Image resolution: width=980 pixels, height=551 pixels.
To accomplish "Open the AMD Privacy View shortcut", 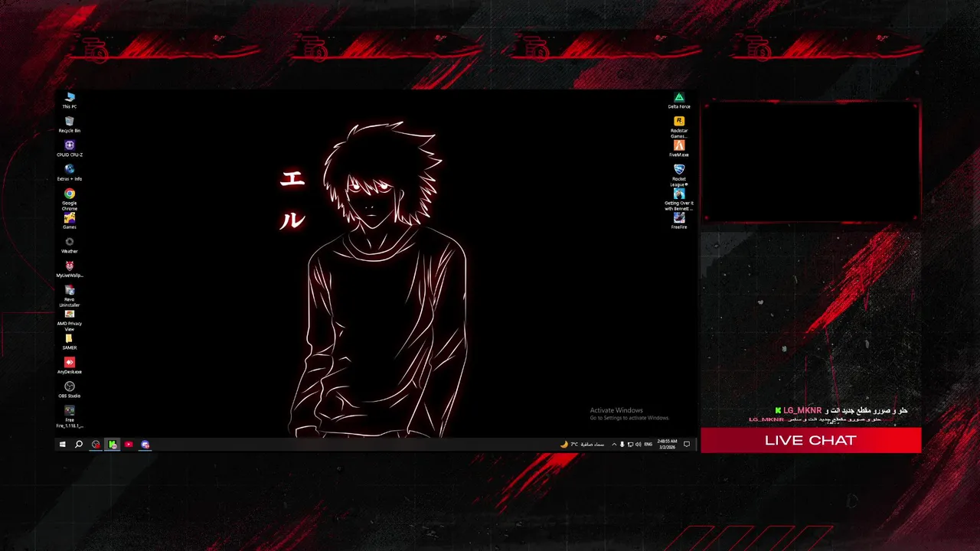I will [70, 321].
